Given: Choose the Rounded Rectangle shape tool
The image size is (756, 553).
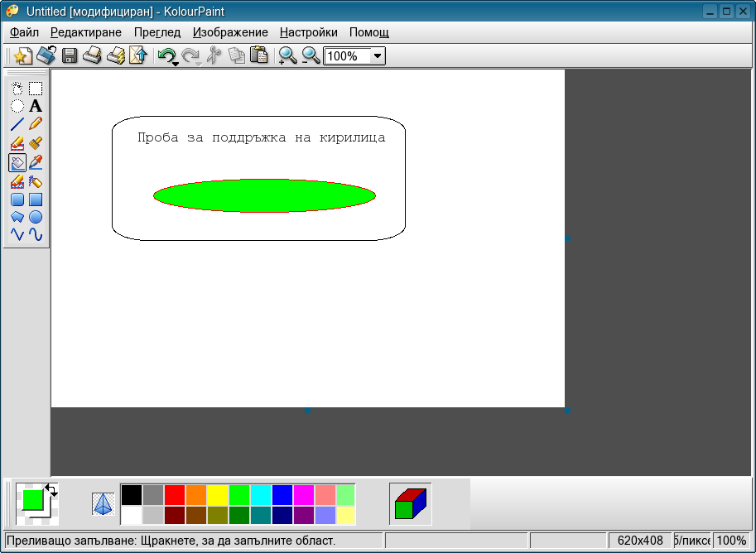Looking at the screenshot, I should click(x=17, y=200).
